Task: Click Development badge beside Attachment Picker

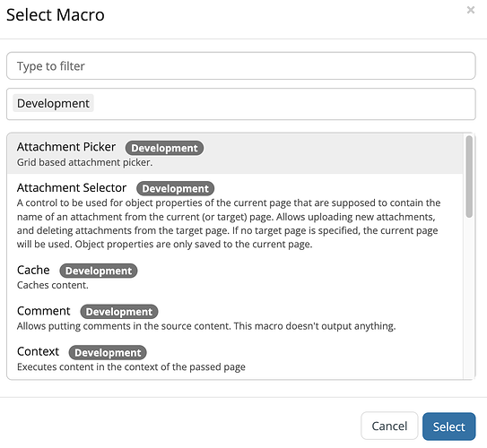Action: click(164, 148)
